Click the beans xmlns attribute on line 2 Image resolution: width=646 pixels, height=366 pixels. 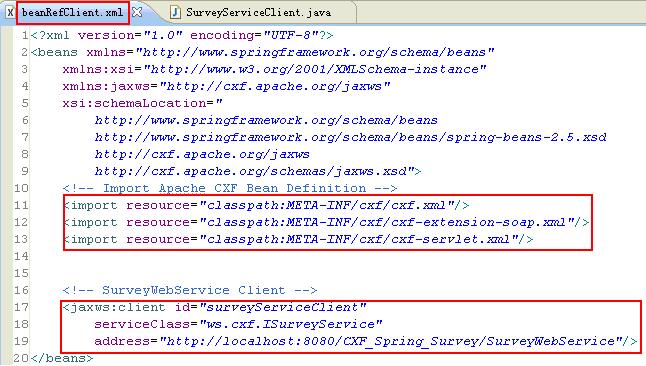click(x=290, y=52)
